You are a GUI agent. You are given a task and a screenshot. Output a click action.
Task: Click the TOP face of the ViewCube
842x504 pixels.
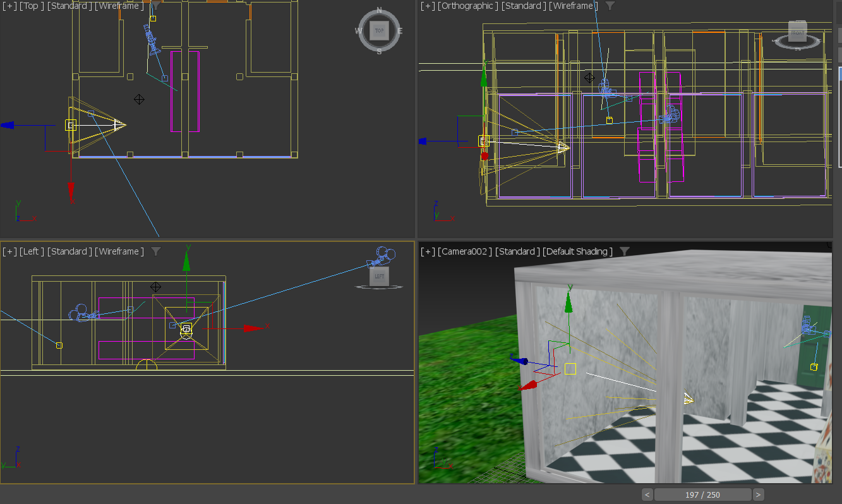379,30
